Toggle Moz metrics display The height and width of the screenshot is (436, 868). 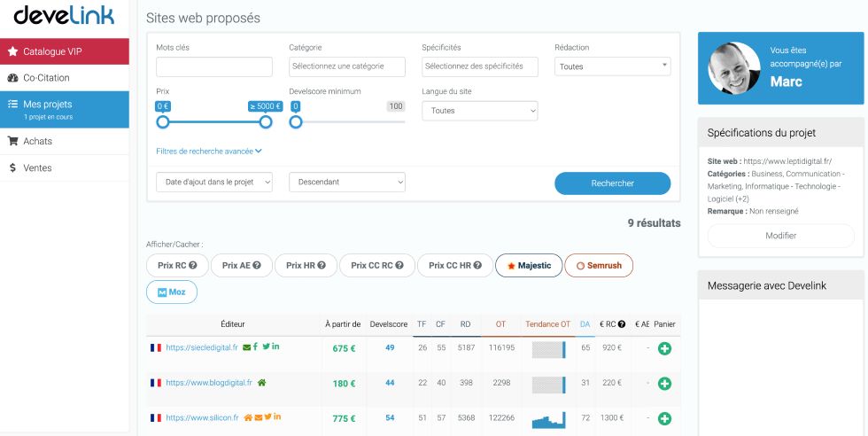pos(172,292)
